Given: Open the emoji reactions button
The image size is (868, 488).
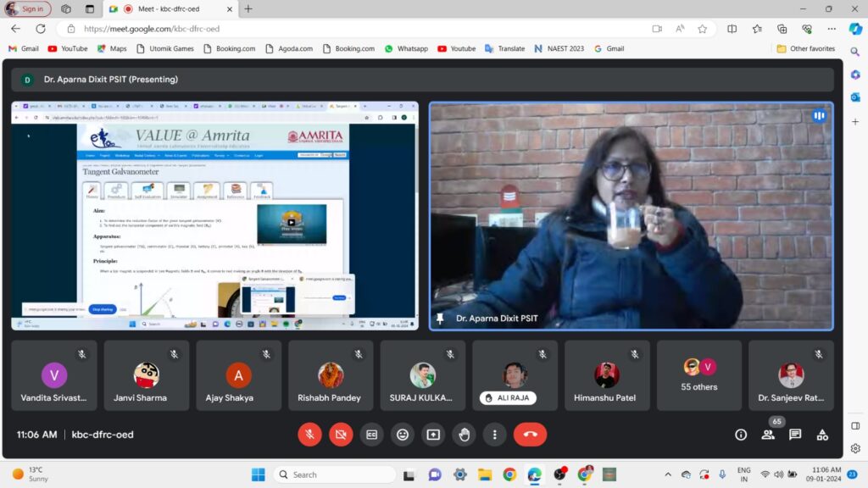Looking at the screenshot, I should (x=403, y=435).
